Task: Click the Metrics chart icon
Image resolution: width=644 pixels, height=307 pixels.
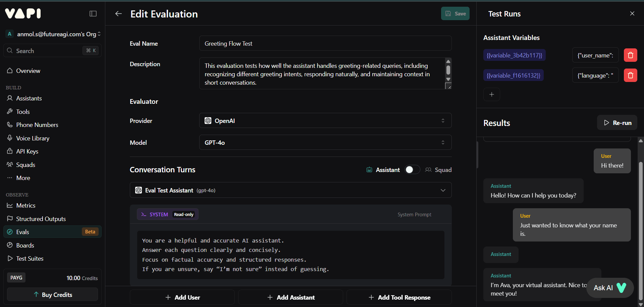Action: [x=10, y=205]
